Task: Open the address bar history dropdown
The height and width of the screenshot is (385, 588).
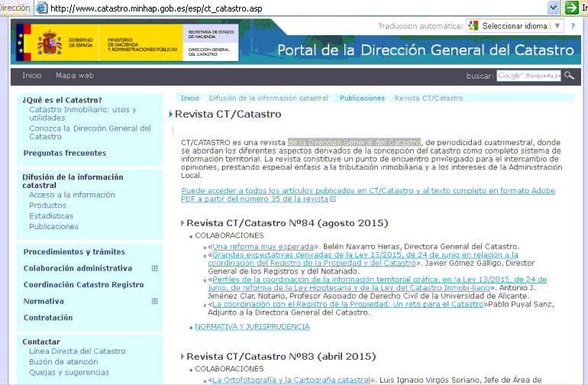Action: click(x=554, y=7)
